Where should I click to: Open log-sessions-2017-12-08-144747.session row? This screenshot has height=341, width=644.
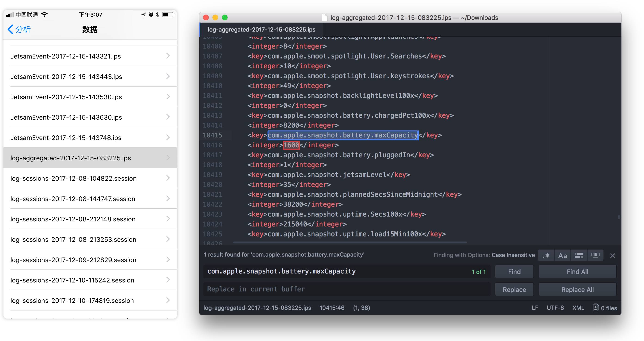click(90, 199)
